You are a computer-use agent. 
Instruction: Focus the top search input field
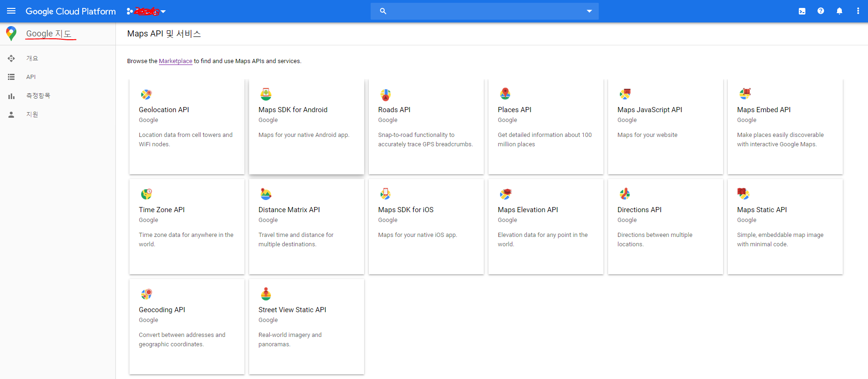pyautogui.click(x=485, y=11)
